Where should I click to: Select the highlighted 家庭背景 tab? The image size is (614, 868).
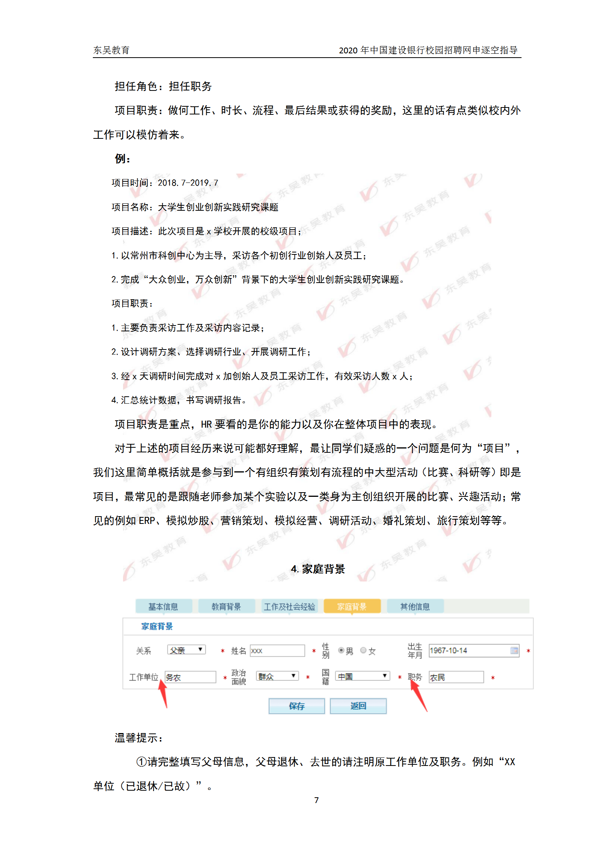pos(352,607)
